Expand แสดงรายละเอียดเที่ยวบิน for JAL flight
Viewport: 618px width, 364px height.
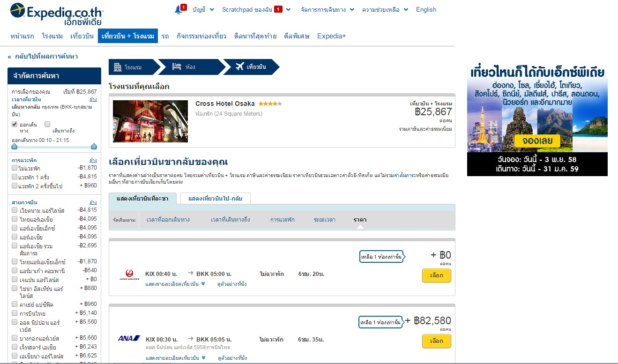point(175,284)
